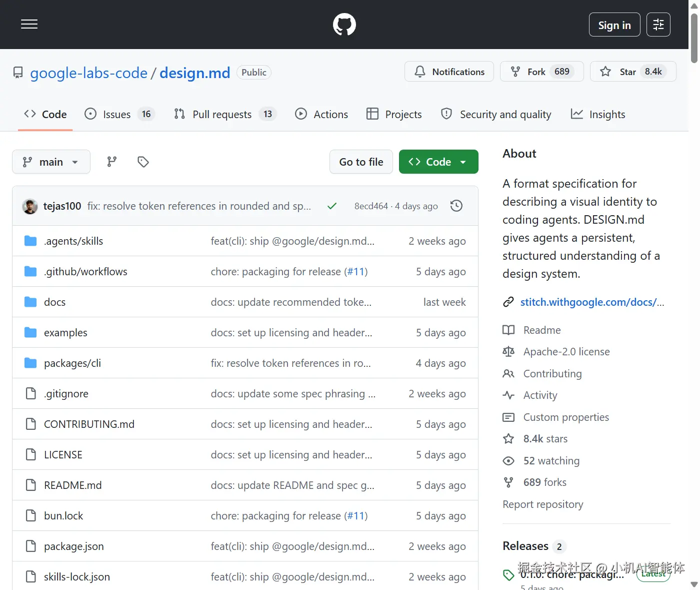Open .github/workflows folder
The image size is (700, 590).
tap(85, 272)
